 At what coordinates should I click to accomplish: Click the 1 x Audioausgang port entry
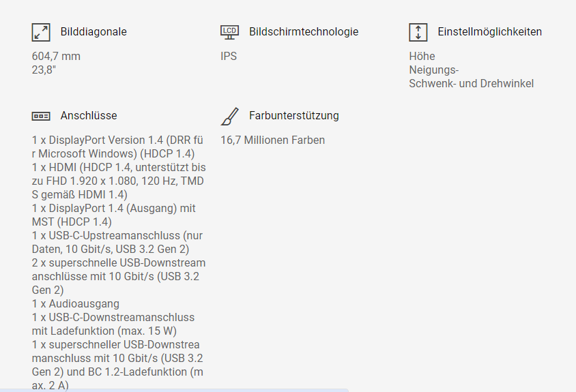tap(75, 304)
